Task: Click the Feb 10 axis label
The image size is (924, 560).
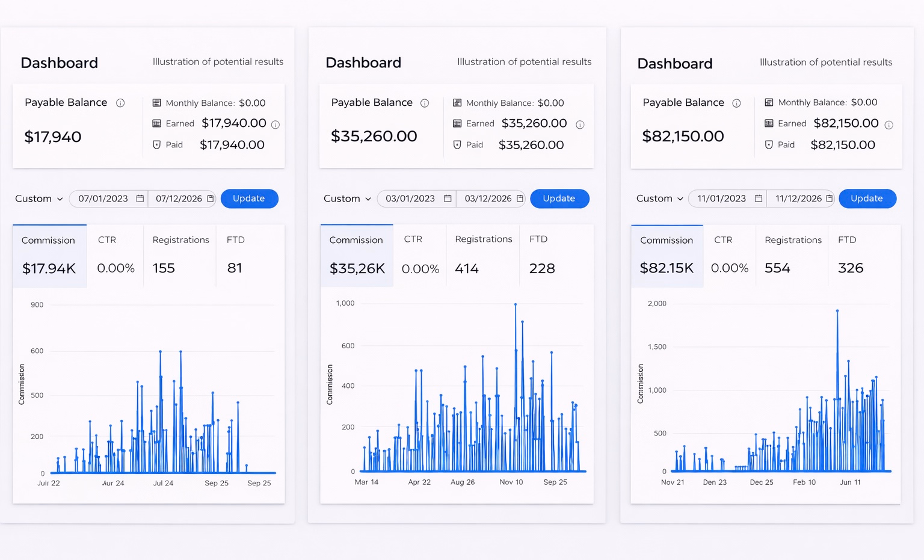Action: click(804, 482)
